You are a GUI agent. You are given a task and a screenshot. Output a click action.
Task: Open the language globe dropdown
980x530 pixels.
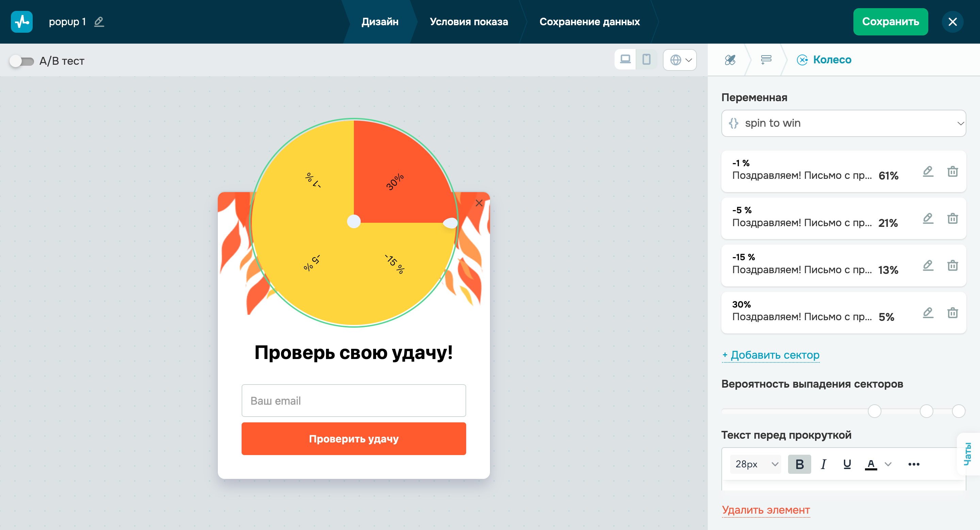tap(680, 59)
